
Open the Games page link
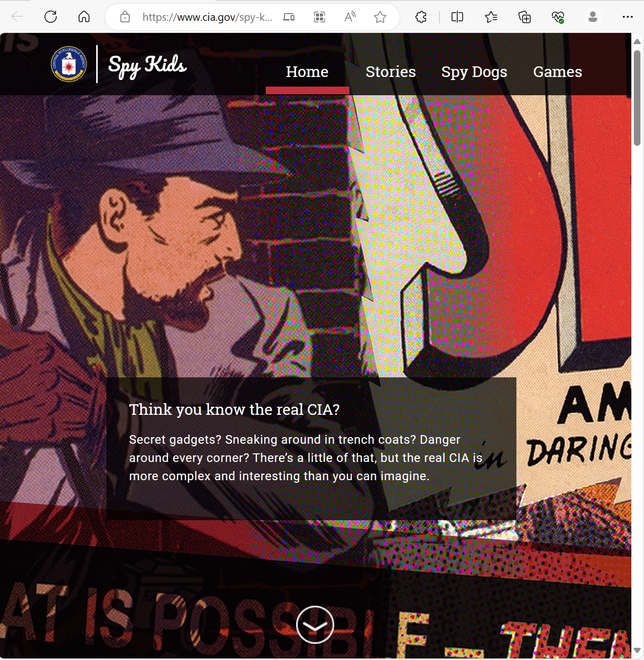click(x=557, y=72)
